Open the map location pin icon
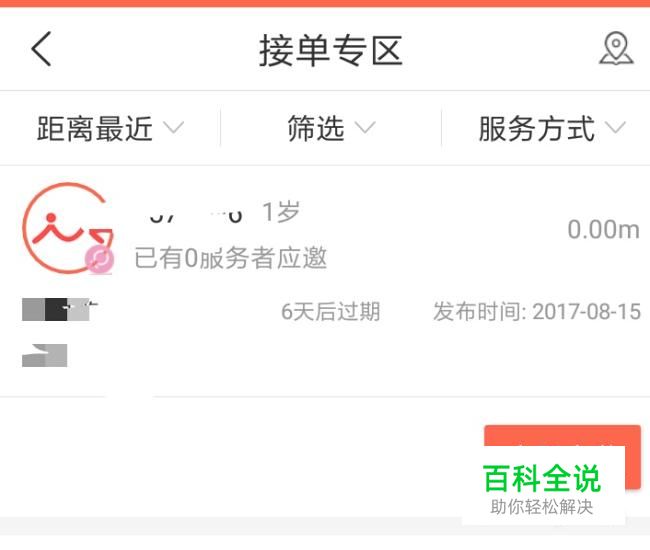This screenshot has width=650, height=550. (616, 48)
